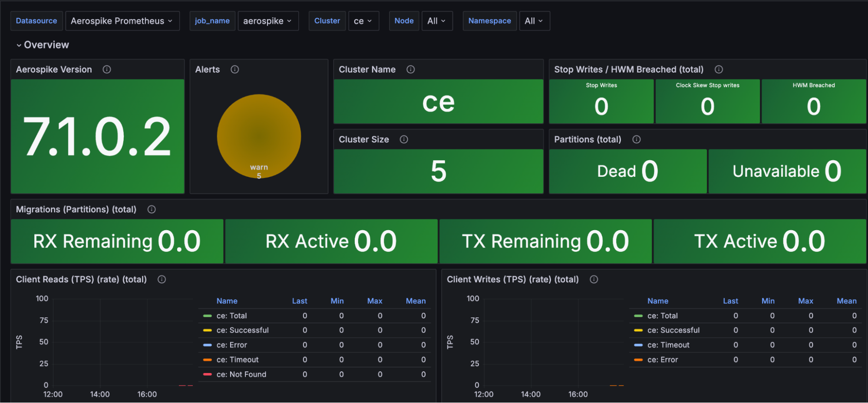Click the Alerts panel title
This screenshot has height=403, width=868.
tap(208, 69)
